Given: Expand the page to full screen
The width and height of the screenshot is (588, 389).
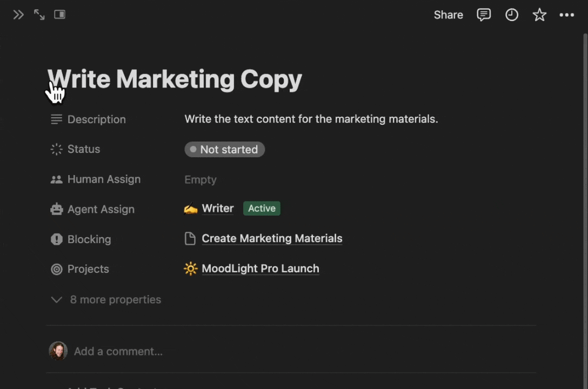Looking at the screenshot, I should pyautogui.click(x=38, y=15).
